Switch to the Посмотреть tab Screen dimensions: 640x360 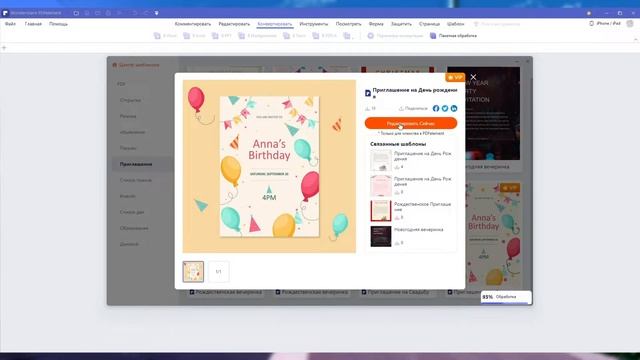(x=348, y=24)
